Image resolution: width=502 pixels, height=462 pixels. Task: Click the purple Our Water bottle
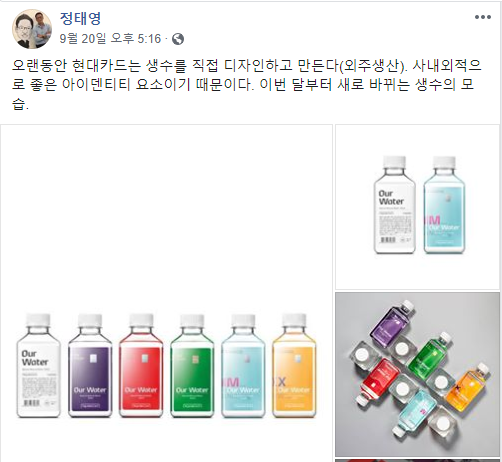point(90,365)
